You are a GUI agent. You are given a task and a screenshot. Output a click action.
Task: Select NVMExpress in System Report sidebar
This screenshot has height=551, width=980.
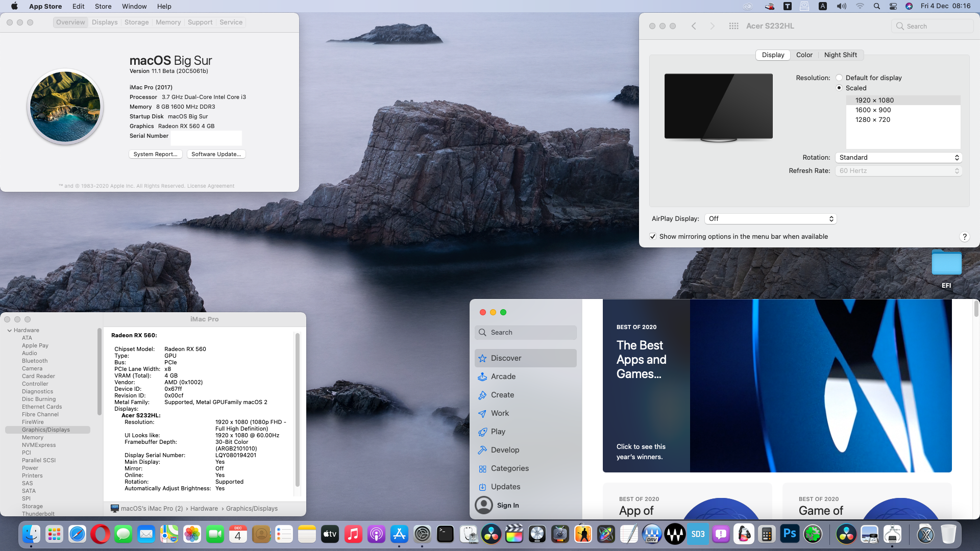coord(39,445)
